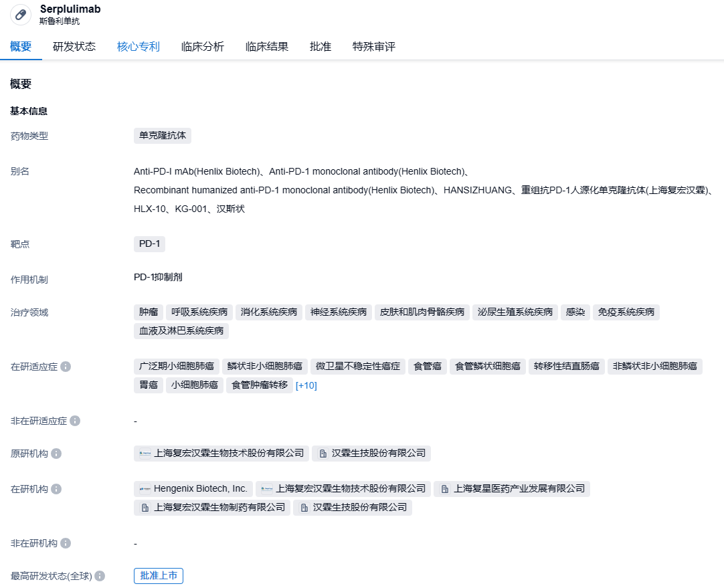Open the 特殊审评 tab

click(374, 47)
